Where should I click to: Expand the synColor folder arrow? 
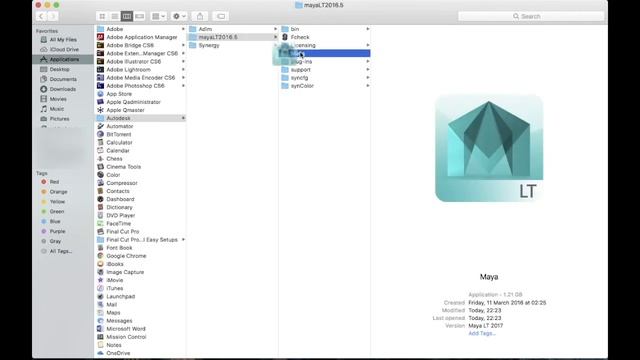[x=368, y=86]
